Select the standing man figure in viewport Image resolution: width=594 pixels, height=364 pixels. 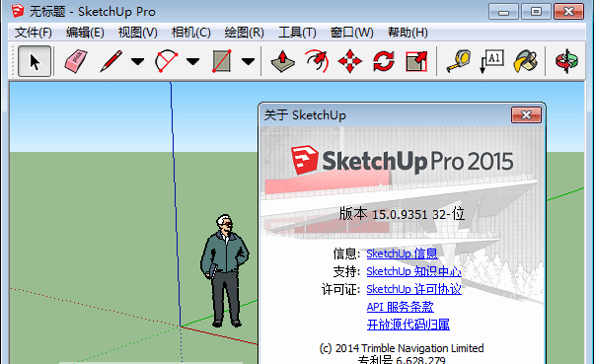tap(225, 271)
